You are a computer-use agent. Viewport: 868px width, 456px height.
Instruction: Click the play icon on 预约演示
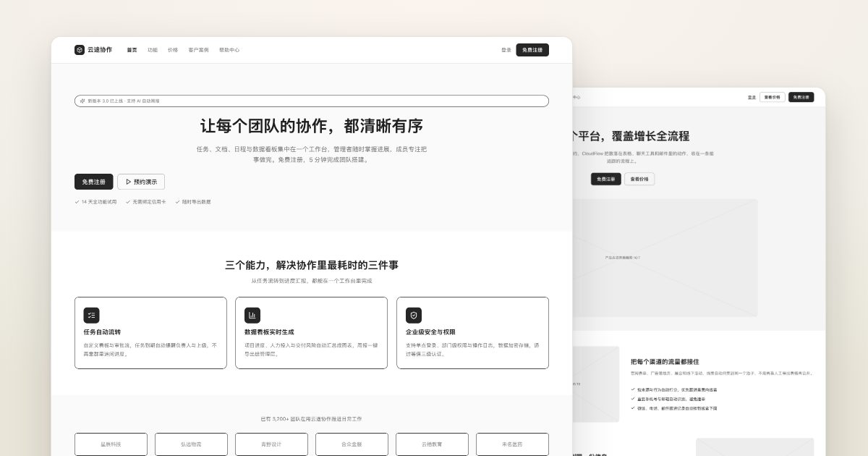tap(128, 182)
